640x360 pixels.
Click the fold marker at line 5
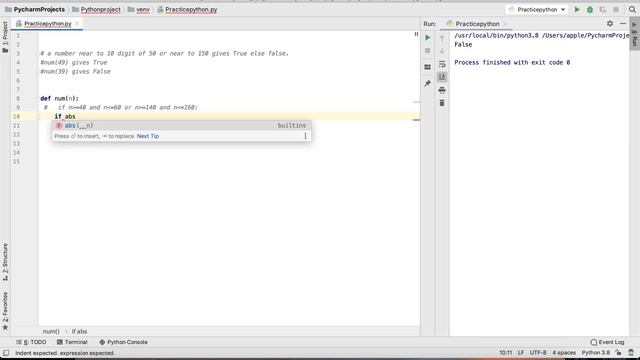pyautogui.click(x=38, y=71)
